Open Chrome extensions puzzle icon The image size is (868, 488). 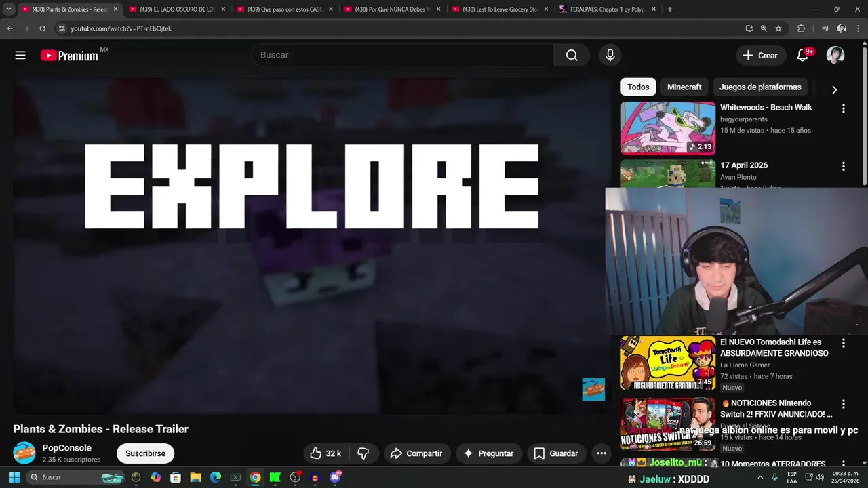coord(801,28)
